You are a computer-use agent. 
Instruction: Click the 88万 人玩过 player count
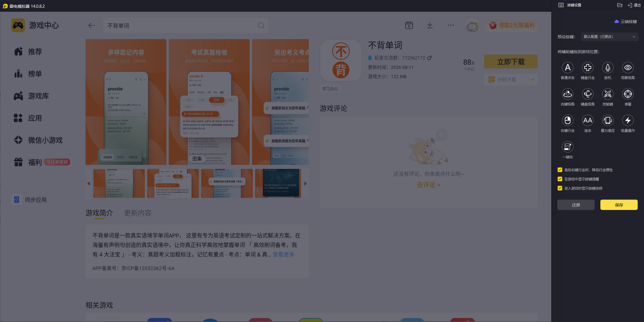[x=469, y=65]
